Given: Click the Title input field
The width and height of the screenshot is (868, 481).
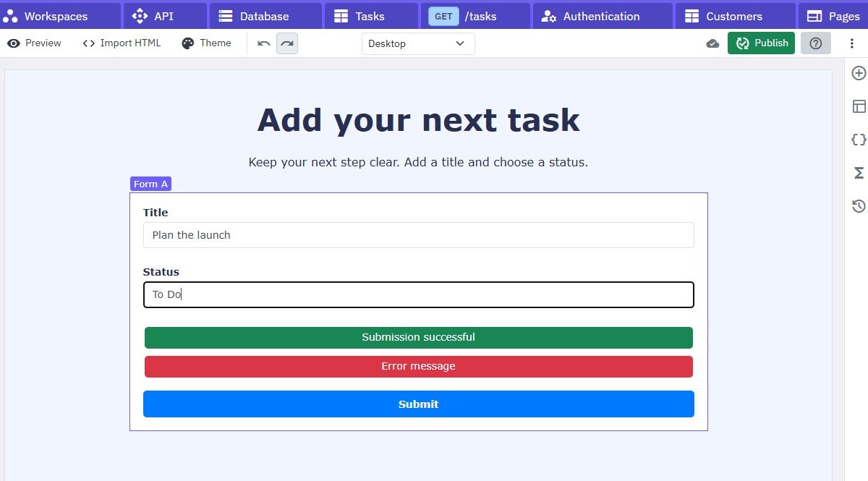Looking at the screenshot, I should pos(419,235).
